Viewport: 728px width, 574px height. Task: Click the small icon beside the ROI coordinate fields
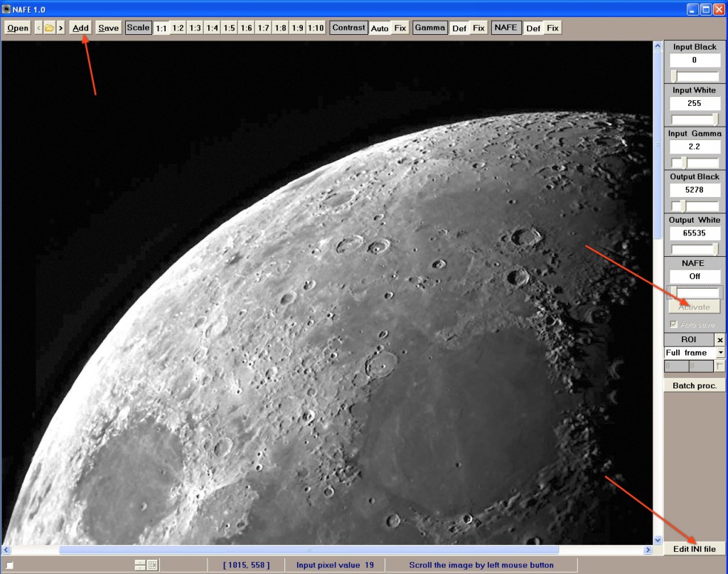(719, 366)
